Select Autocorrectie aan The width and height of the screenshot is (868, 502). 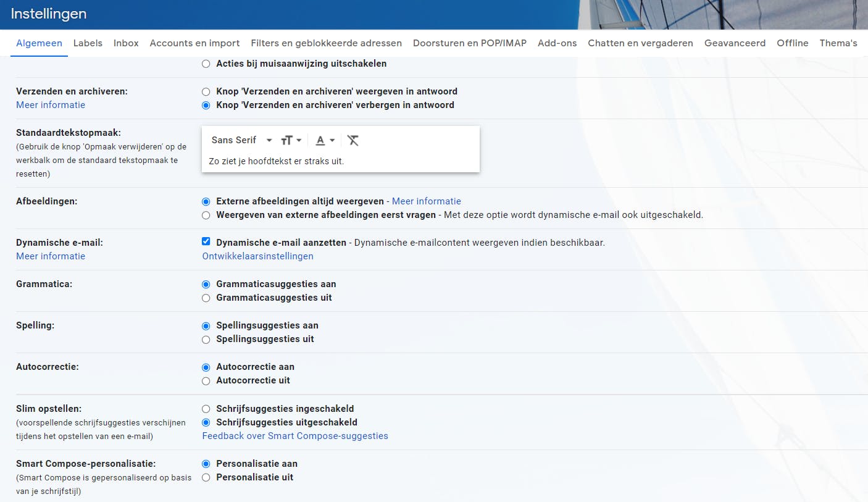pyautogui.click(x=206, y=367)
